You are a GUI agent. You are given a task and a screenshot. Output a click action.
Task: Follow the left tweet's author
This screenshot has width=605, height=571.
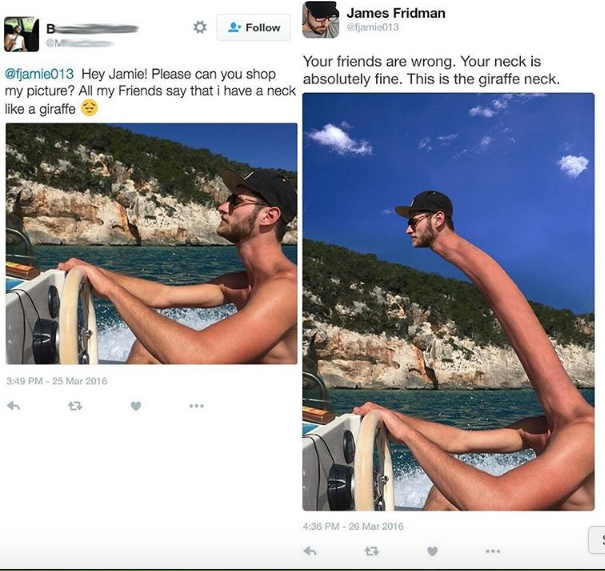pos(253,27)
